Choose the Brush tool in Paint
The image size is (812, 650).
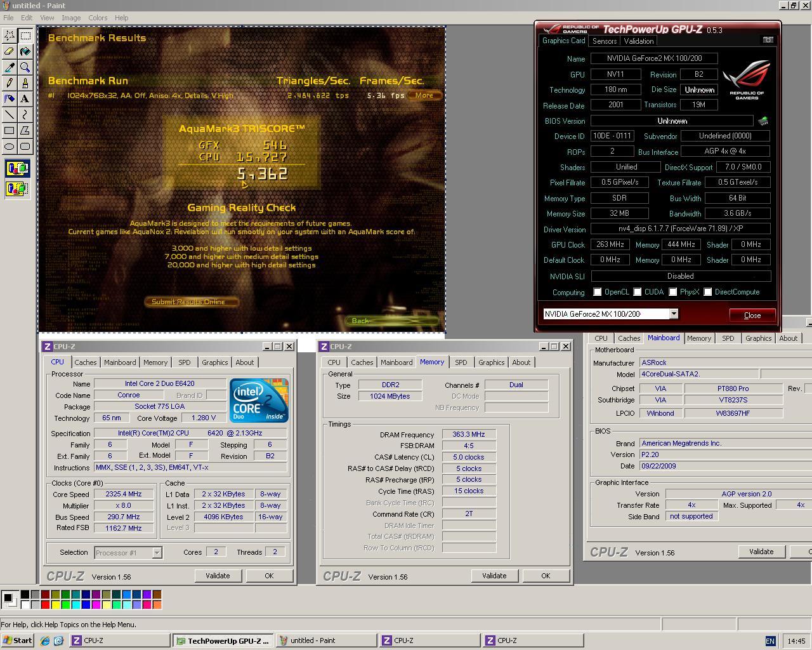[25, 83]
